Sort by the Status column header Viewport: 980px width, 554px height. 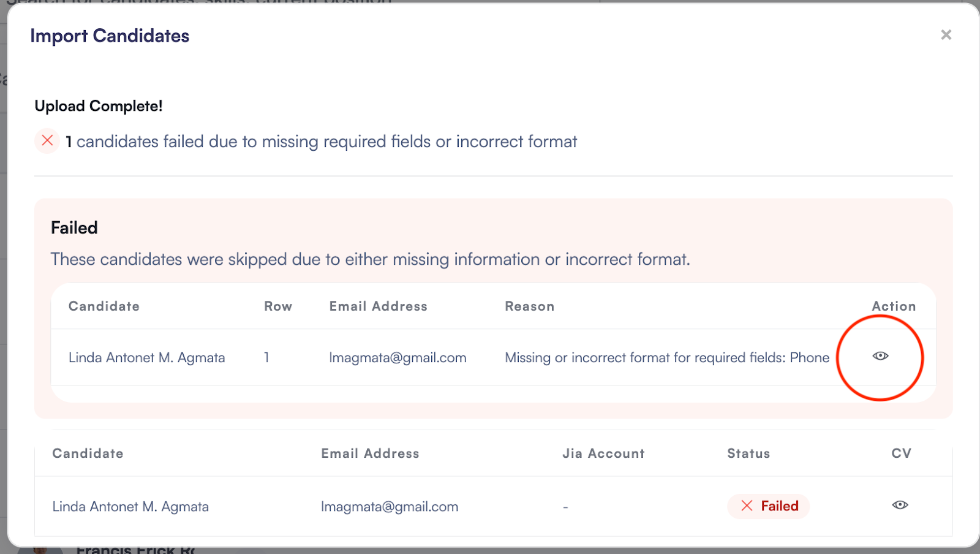pos(748,453)
